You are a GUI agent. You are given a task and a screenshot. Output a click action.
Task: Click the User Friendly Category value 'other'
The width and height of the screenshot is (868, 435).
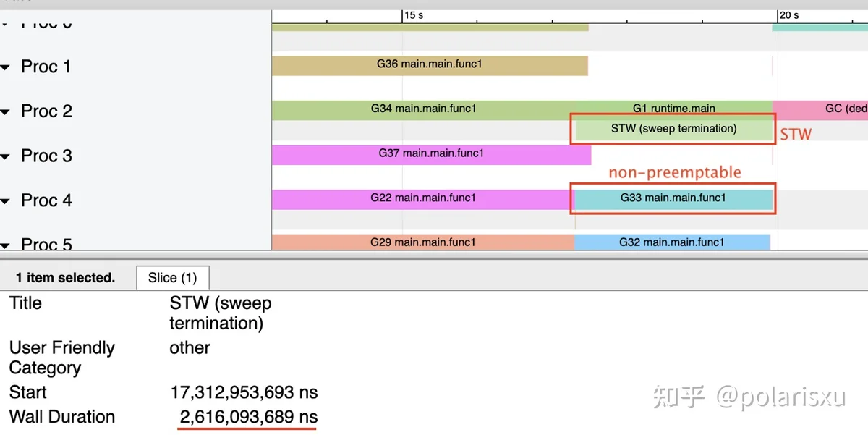pos(190,348)
